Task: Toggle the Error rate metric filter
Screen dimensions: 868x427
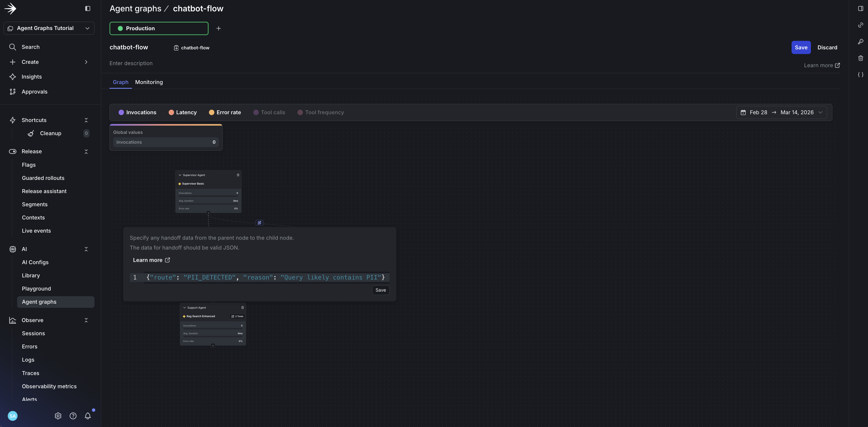Action: click(x=225, y=112)
